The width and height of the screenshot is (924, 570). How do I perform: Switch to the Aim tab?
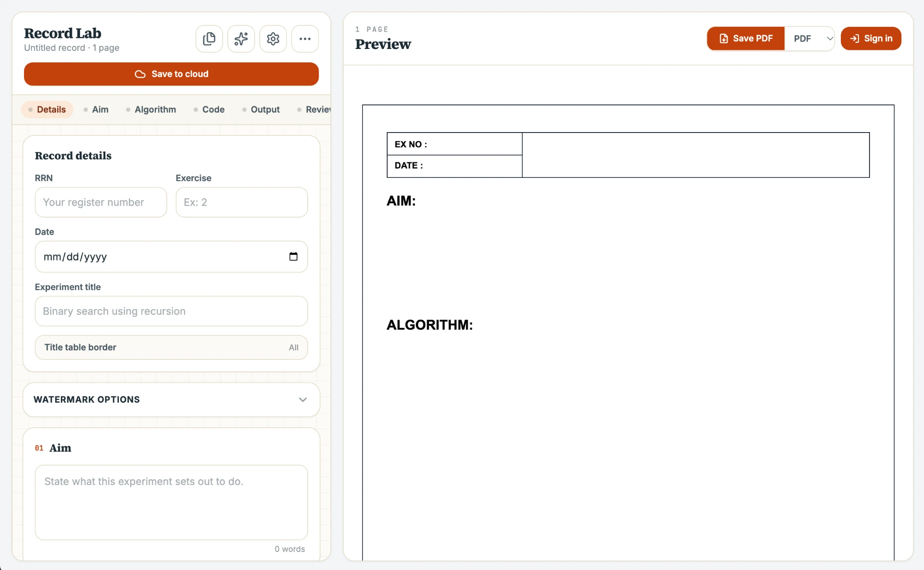tap(96, 109)
